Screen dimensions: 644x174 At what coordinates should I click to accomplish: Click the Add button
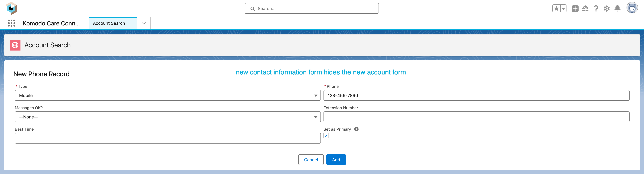(x=336, y=160)
